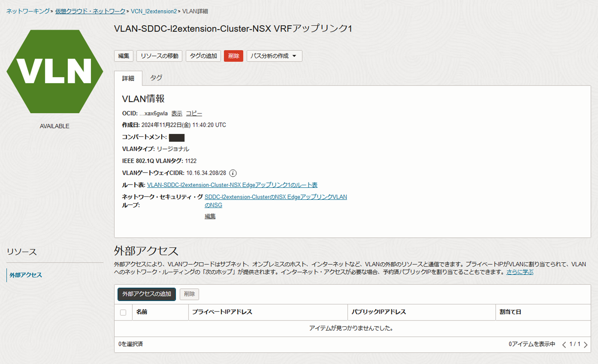Click the AVAILABLE status text
Image resolution: width=598 pixels, height=364 pixels.
pyautogui.click(x=54, y=126)
